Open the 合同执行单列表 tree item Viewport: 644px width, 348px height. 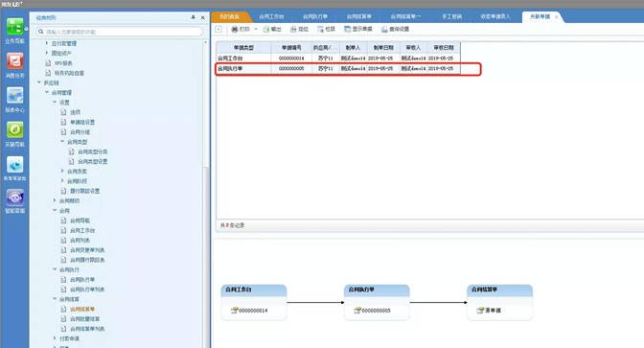pos(87,290)
